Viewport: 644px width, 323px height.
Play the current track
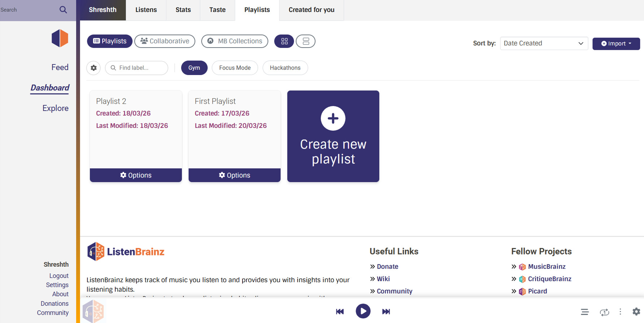click(363, 311)
